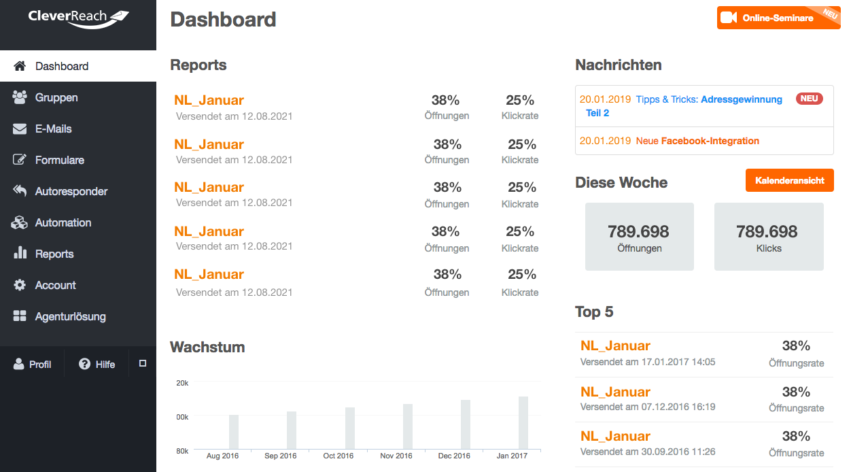Select the Formulare edit icon
Image resolution: width=868 pixels, height=472 pixels.
20,160
